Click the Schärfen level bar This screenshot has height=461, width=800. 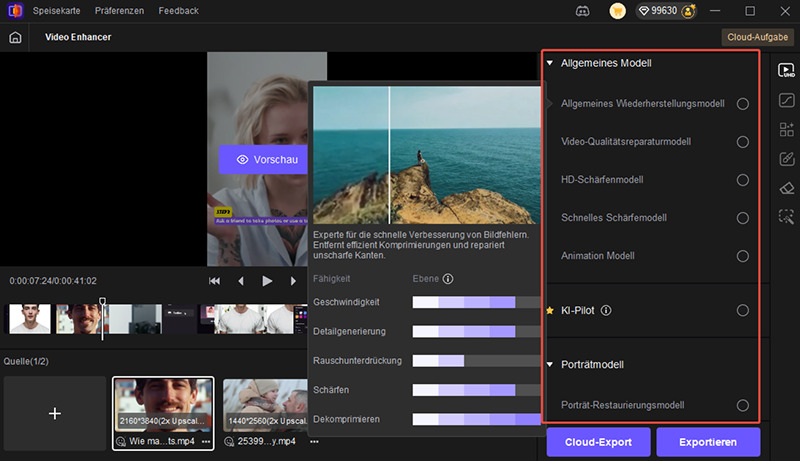pos(476,390)
